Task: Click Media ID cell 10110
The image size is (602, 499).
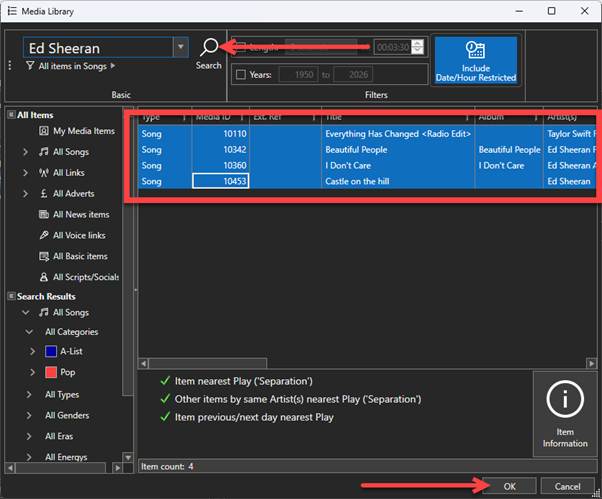Action: click(x=220, y=134)
